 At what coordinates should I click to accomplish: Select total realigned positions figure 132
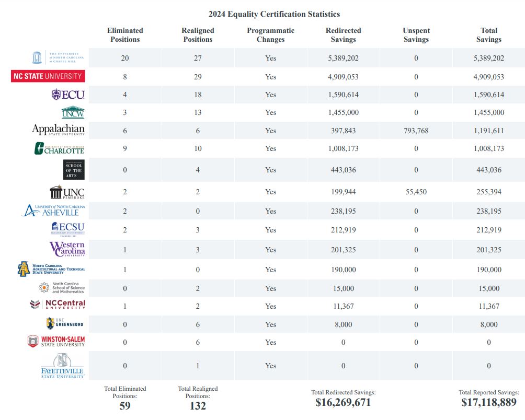click(198, 406)
